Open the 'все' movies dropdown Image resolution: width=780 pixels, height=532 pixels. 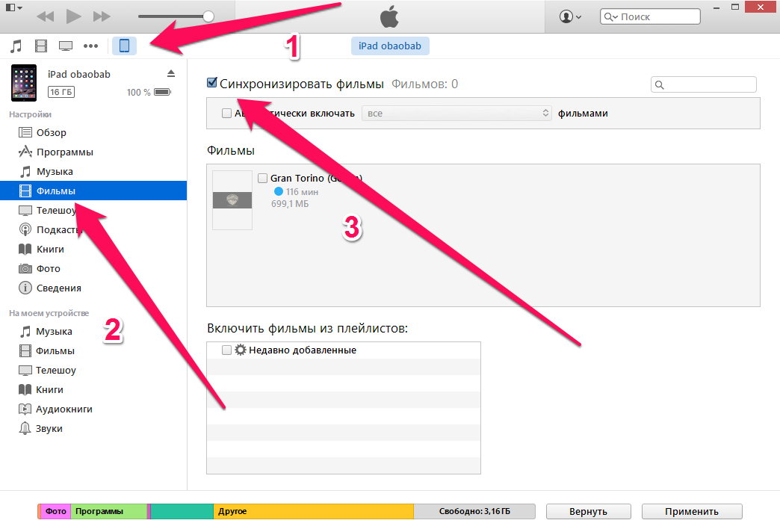pos(456,114)
